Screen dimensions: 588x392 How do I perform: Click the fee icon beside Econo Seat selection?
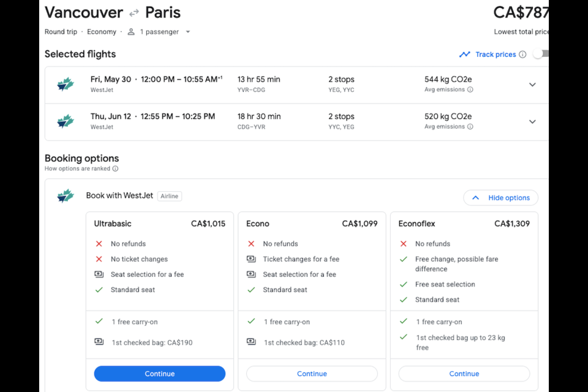point(251,274)
